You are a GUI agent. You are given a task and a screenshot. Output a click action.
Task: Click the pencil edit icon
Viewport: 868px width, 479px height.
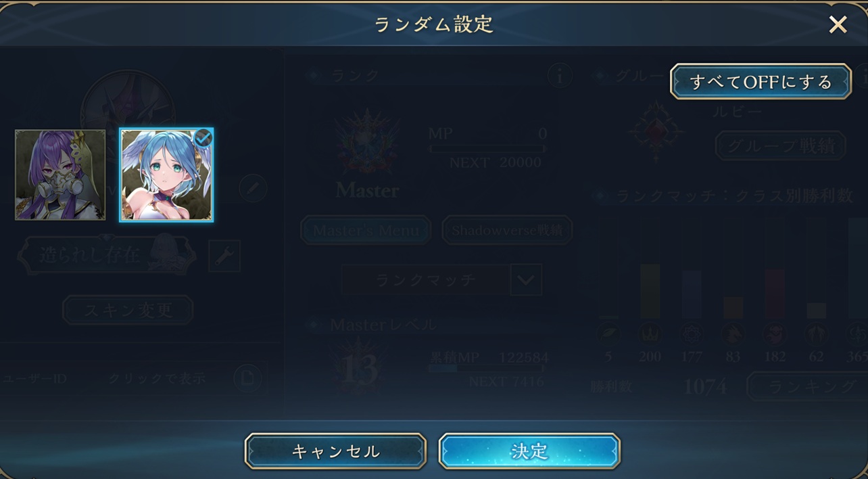253,188
